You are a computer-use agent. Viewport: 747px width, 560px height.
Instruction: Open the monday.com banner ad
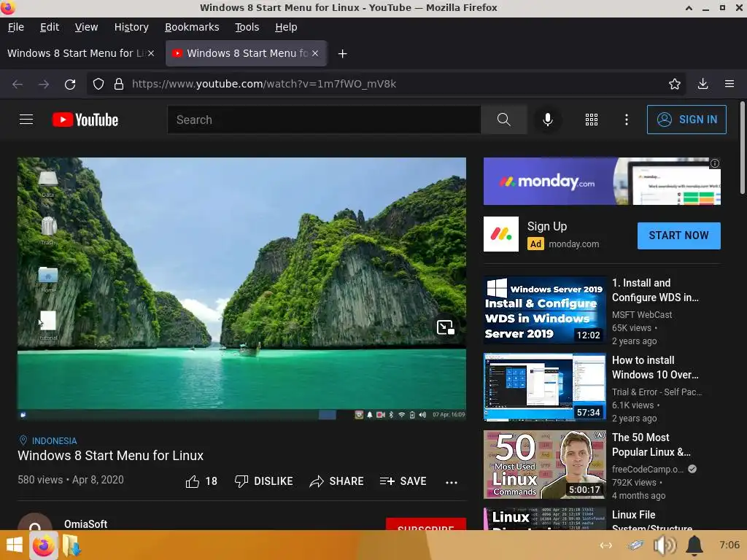pos(602,181)
